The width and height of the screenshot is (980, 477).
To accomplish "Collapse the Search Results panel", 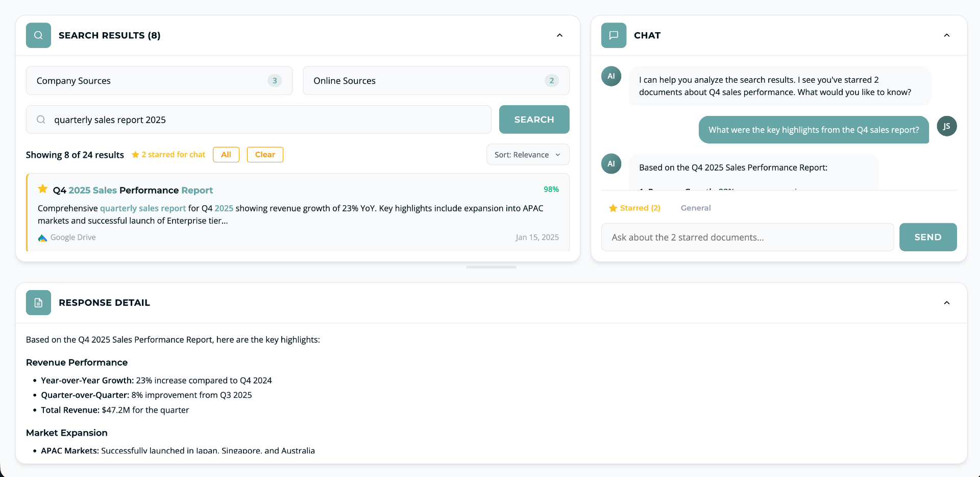I will pyautogui.click(x=559, y=35).
